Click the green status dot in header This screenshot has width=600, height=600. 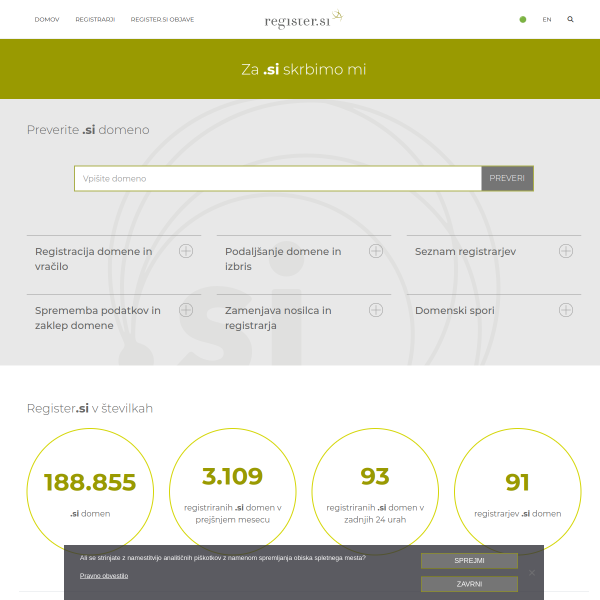pos(523,20)
